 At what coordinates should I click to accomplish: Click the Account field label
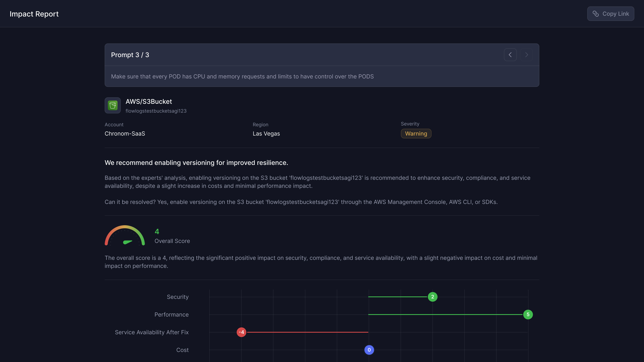(x=114, y=125)
